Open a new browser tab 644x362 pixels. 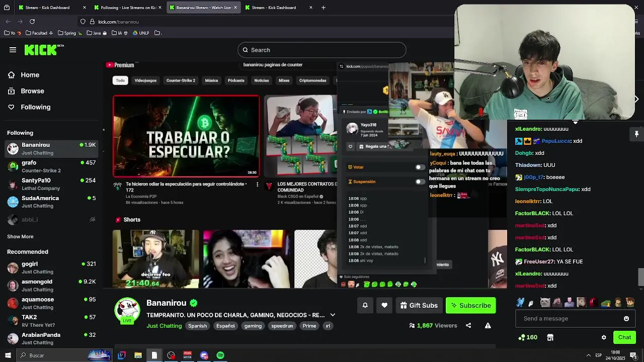click(324, 8)
